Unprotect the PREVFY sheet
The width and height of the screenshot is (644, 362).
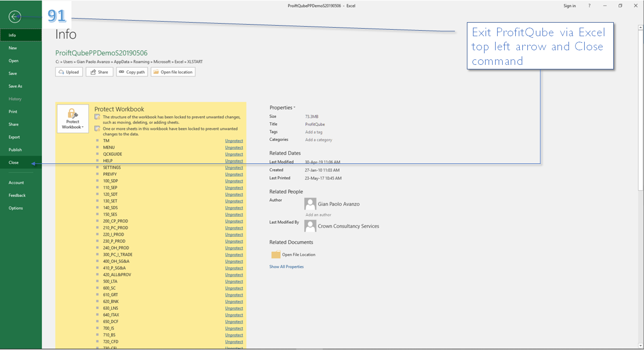coord(234,174)
